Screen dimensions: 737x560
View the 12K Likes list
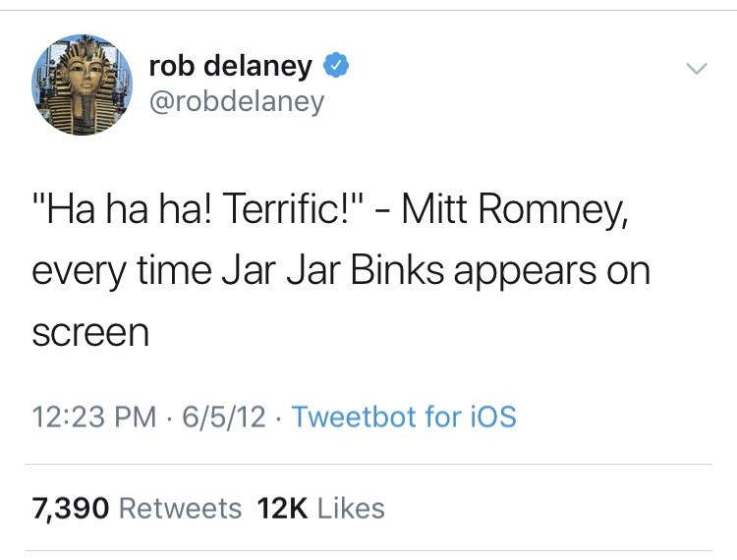(320, 508)
